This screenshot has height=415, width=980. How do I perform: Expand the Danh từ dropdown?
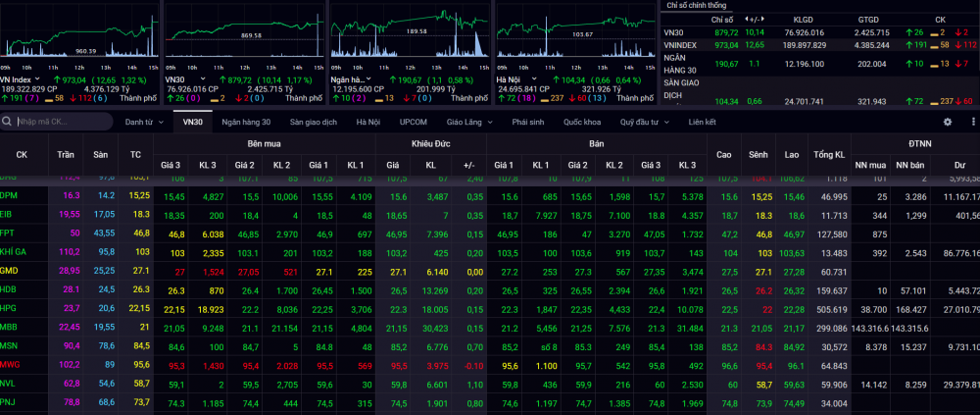coord(145,122)
